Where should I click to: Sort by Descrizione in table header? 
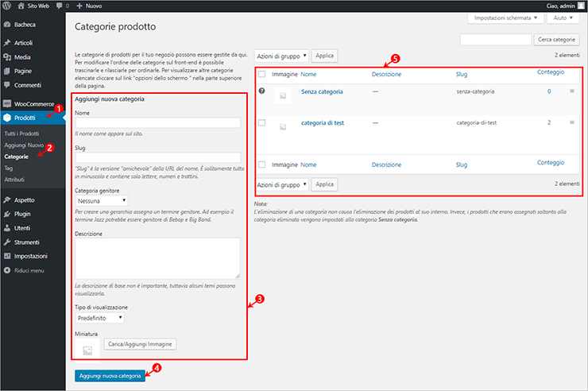click(x=386, y=74)
